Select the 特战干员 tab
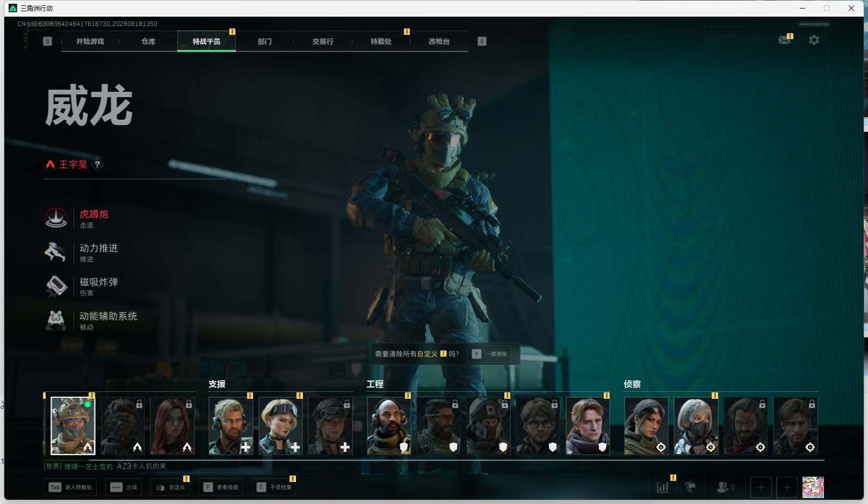The image size is (868, 504). point(206,41)
